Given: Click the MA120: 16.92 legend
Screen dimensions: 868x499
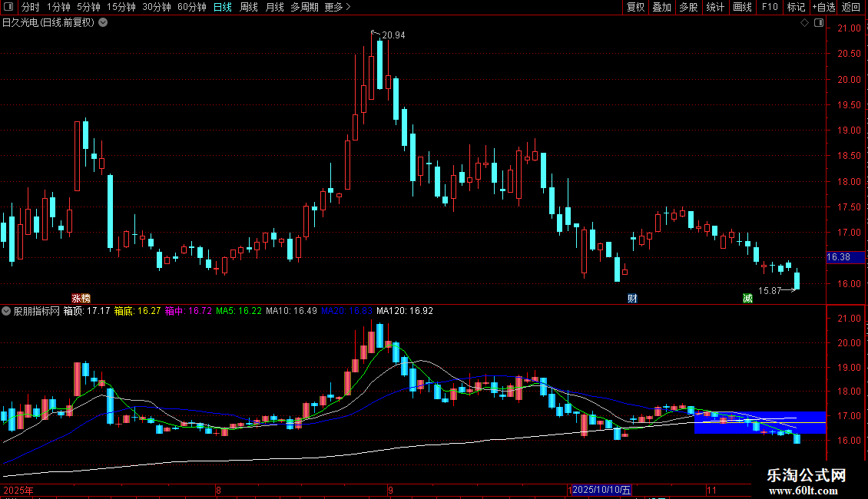Looking at the screenshot, I should coord(405,311).
